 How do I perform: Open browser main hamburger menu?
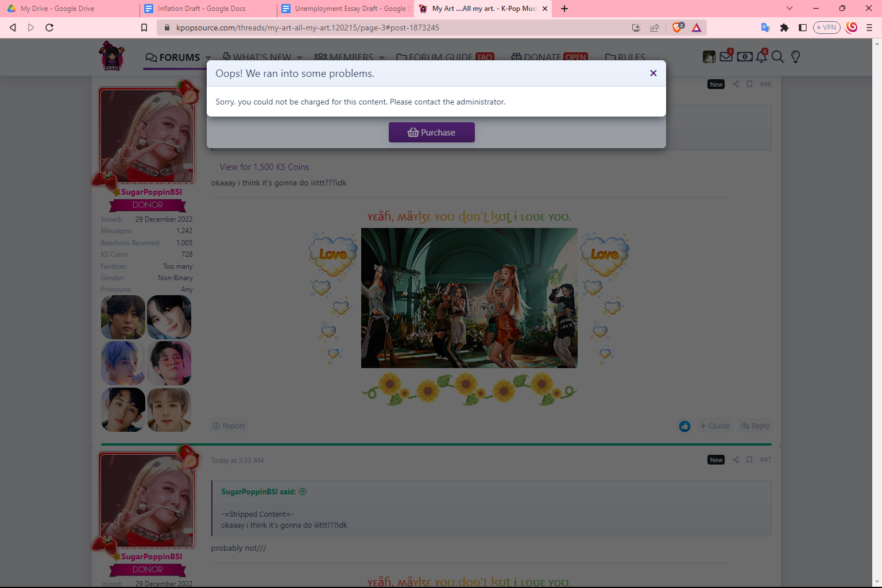point(869,28)
